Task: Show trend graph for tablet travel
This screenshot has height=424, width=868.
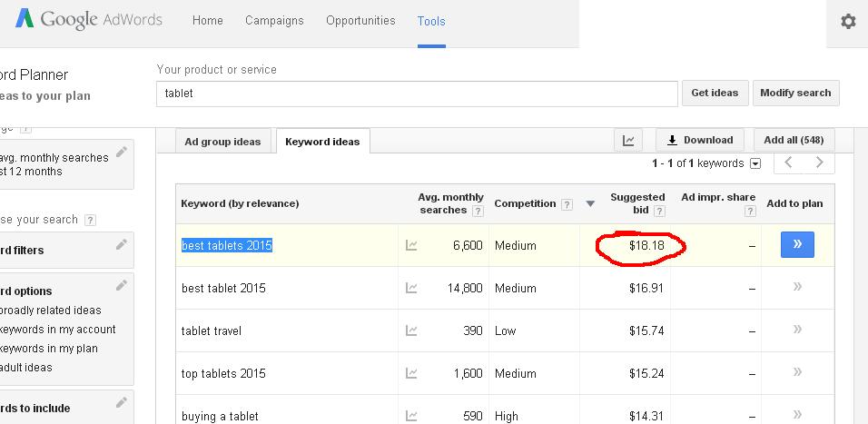Action: (411, 330)
